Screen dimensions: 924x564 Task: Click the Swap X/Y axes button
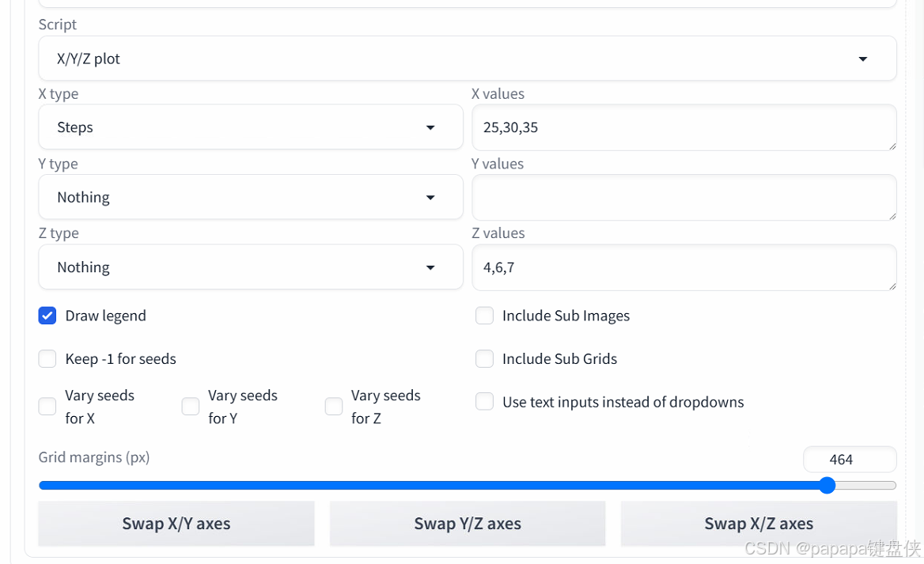176,524
